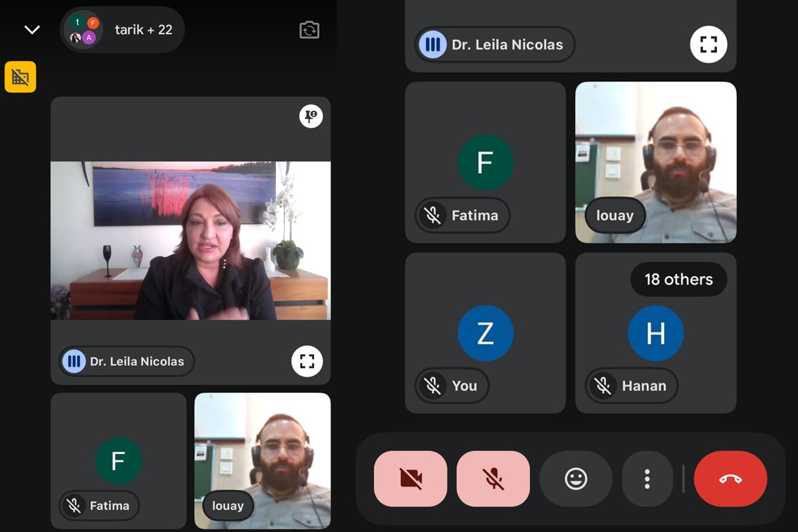Open the emoji reactions button
Viewport: 798px width, 532px height.
click(576, 478)
